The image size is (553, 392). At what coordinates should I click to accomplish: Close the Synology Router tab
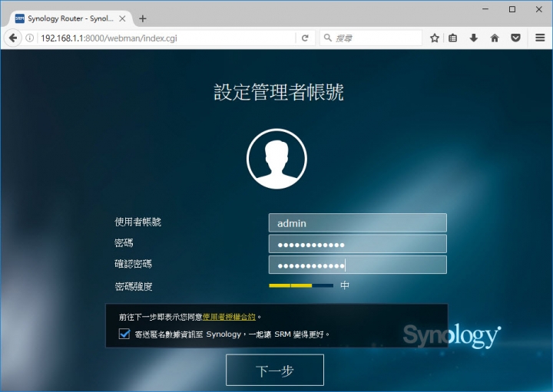tap(122, 18)
